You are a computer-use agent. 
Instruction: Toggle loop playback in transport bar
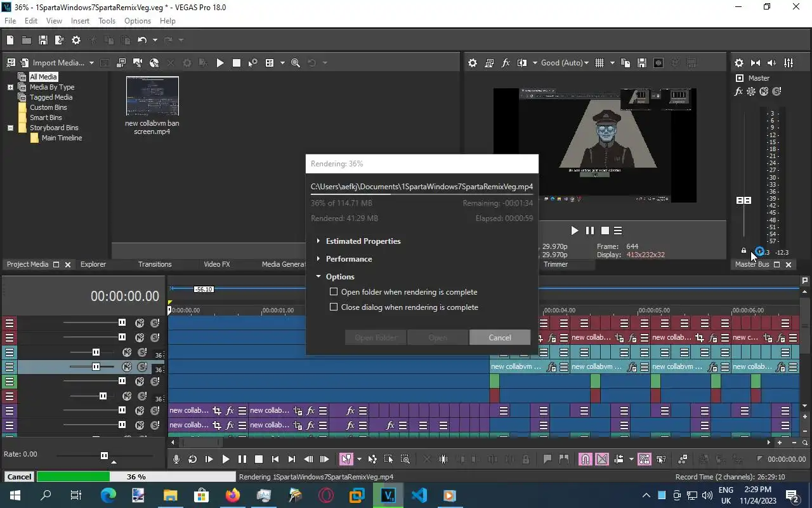pos(193,459)
